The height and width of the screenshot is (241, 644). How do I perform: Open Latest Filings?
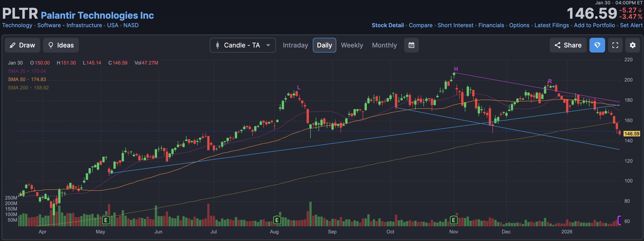tap(552, 25)
